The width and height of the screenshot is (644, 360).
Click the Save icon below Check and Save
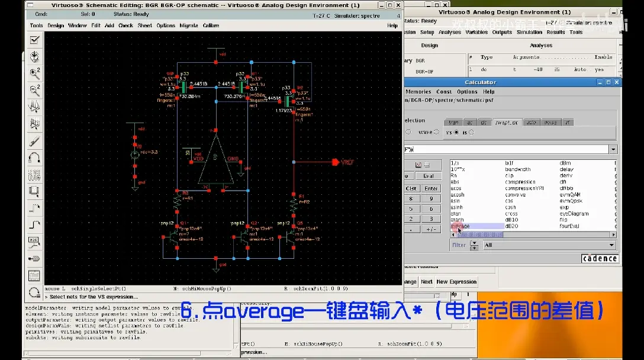(x=34, y=56)
